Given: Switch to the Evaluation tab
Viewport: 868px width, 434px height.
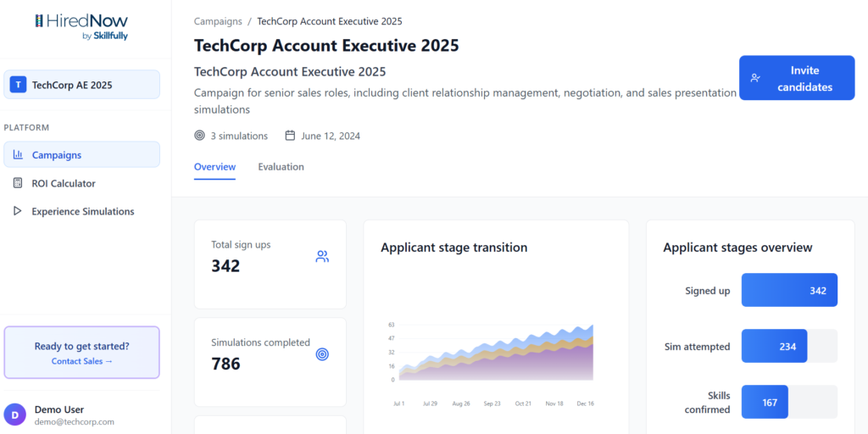Looking at the screenshot, I should pos(281,167).
